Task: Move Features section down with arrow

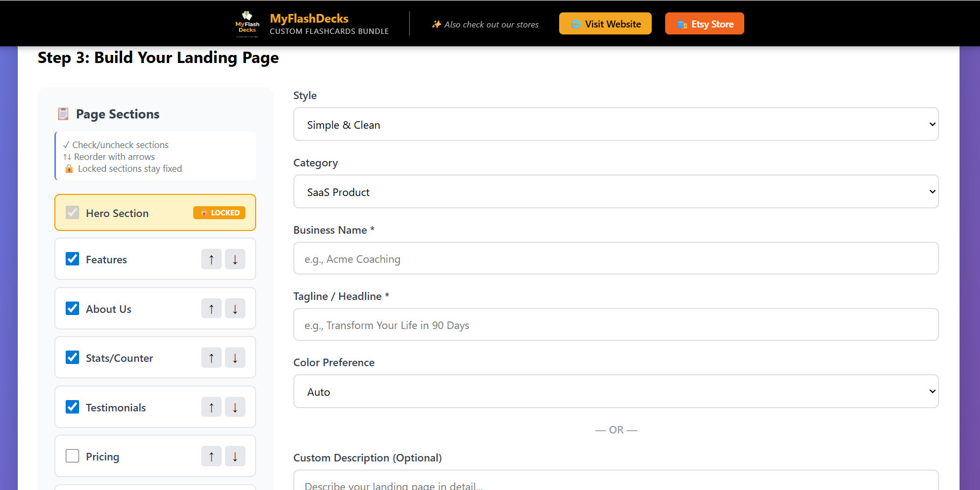Action: point(235,259)
